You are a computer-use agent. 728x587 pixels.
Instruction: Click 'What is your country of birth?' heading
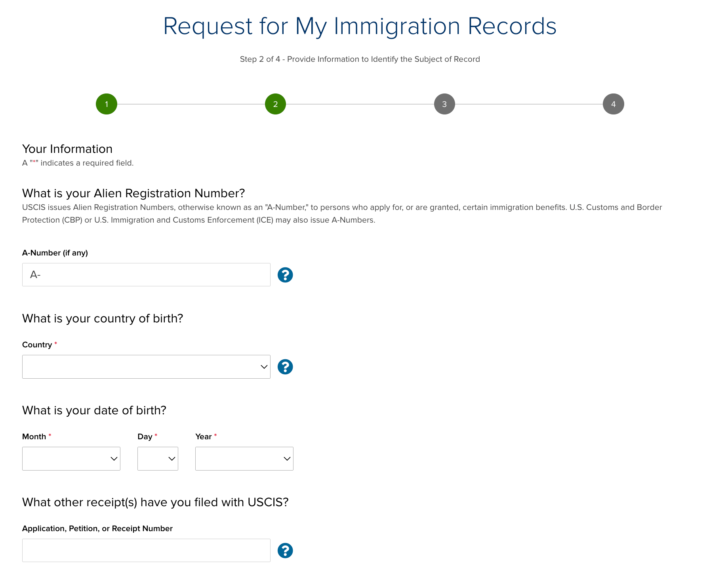click(x=103, y=318)
